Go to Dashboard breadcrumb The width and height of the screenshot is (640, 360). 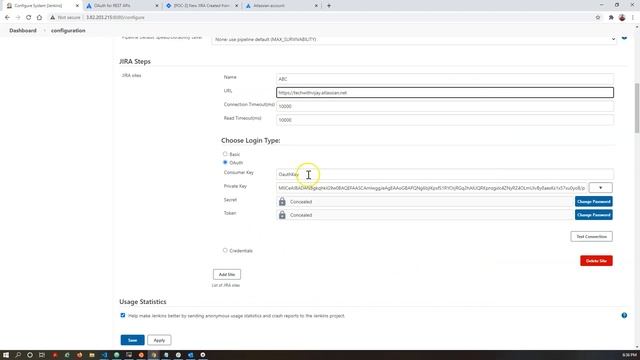point(23,31)
